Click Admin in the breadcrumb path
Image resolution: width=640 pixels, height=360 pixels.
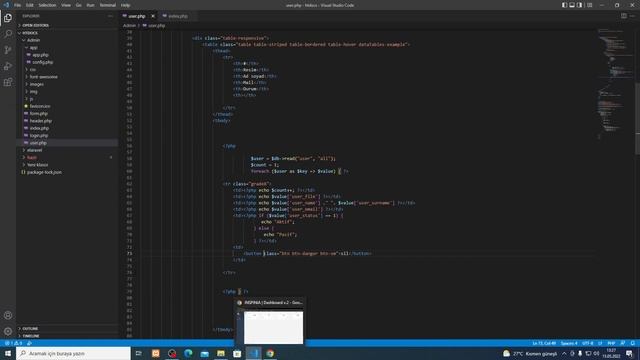(129, 25)
